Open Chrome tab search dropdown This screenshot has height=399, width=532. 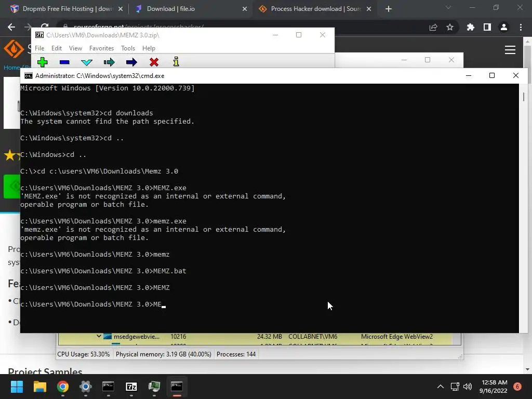tap(448, 7)
